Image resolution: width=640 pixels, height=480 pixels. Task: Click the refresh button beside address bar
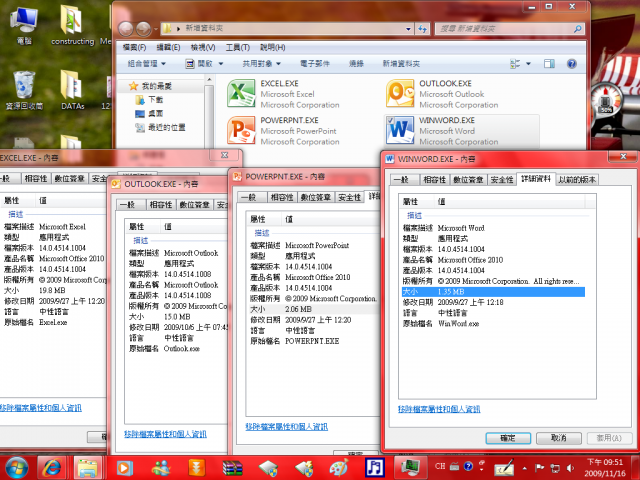tap(422, 29)
